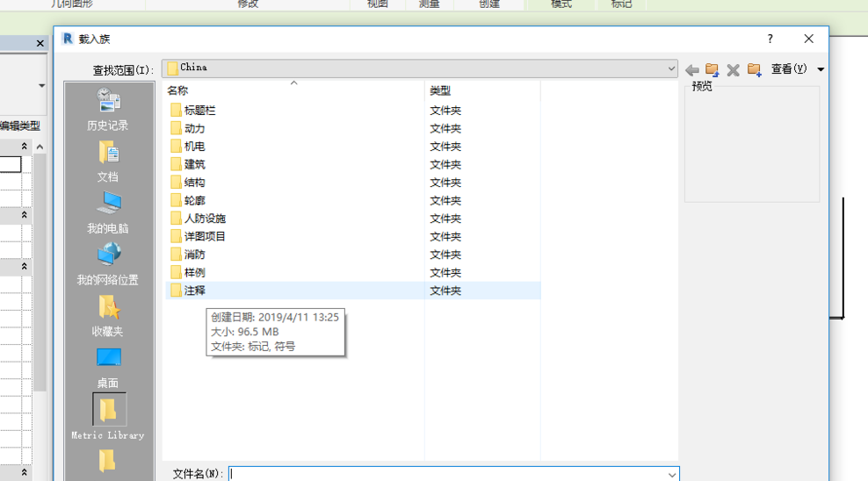This screenshot has height=481, width=868.
Task: Open the 查看 view options dropdown arrow
Action: click(821, 69)
